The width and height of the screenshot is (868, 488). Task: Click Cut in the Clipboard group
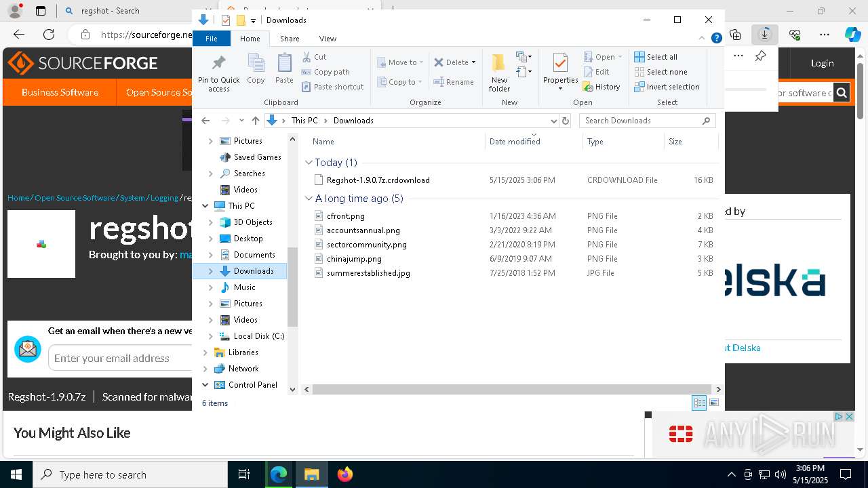pyautogui.click(x=314, y=57)
